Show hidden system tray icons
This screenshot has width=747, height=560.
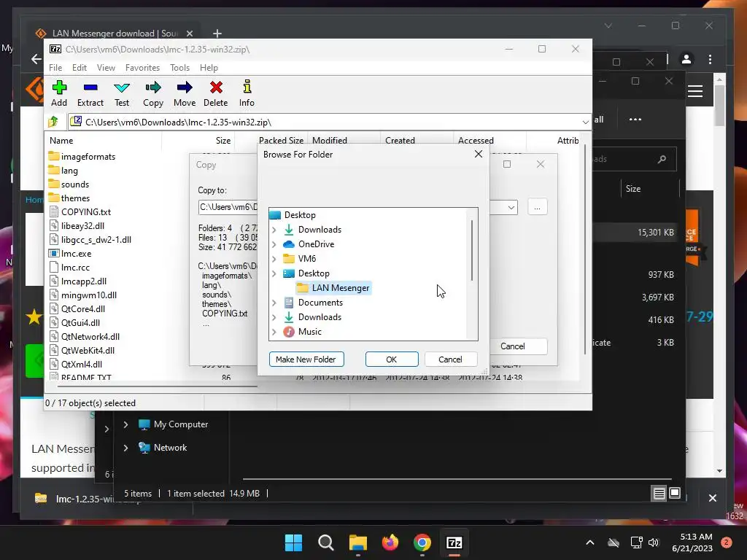pos(589,542)
